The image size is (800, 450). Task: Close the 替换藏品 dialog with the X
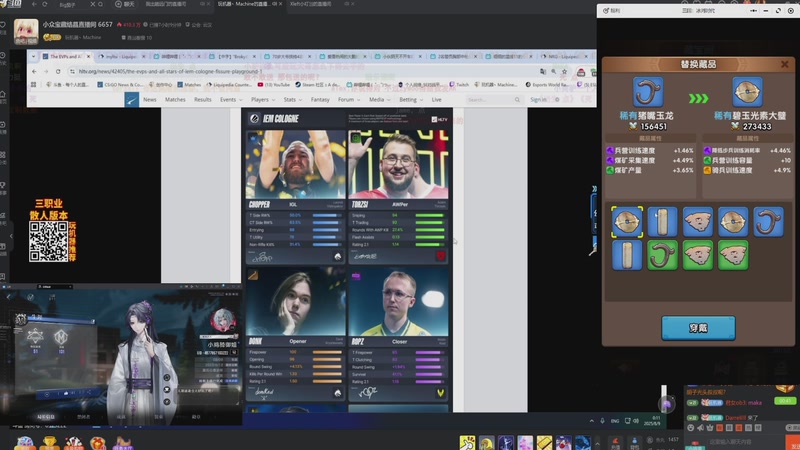[785, 64]
